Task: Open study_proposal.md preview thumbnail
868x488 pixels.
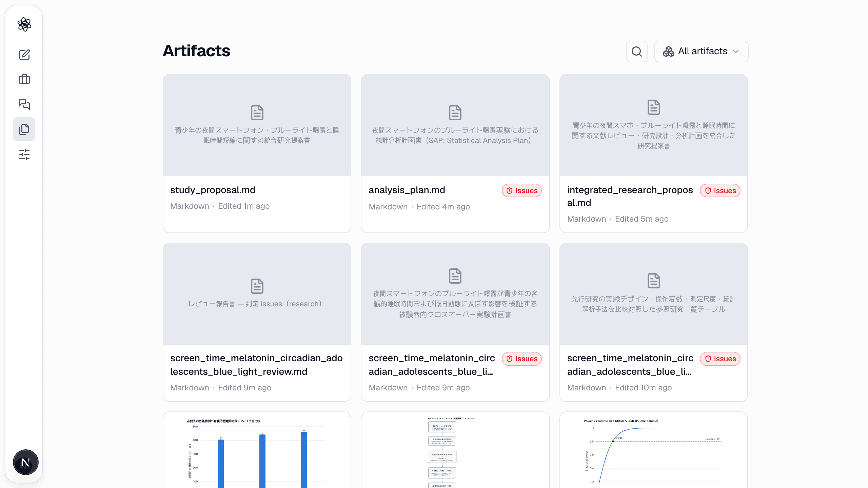Action: (257, 125)
